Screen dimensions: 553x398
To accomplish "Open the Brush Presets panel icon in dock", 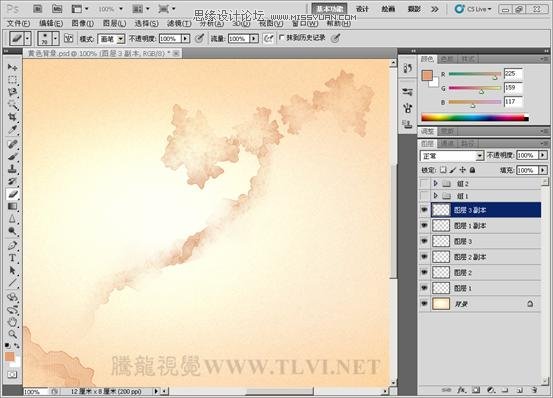I will click(x=408, y=92).
